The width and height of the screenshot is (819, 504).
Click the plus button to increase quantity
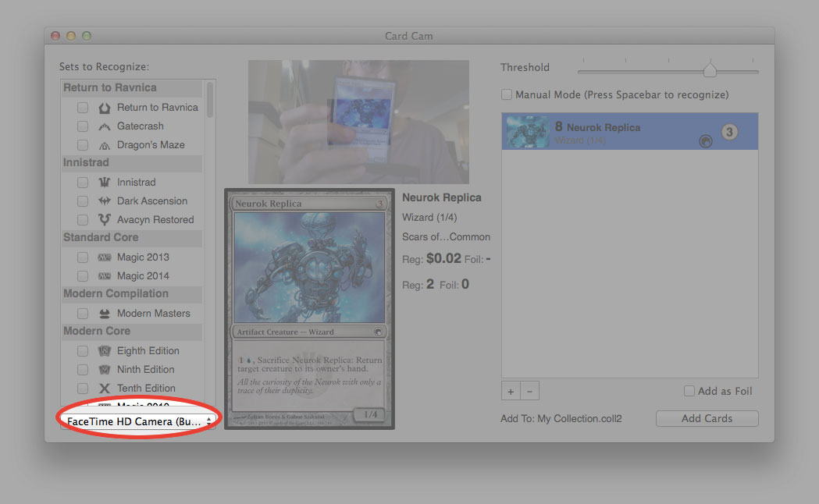(511, 391)
